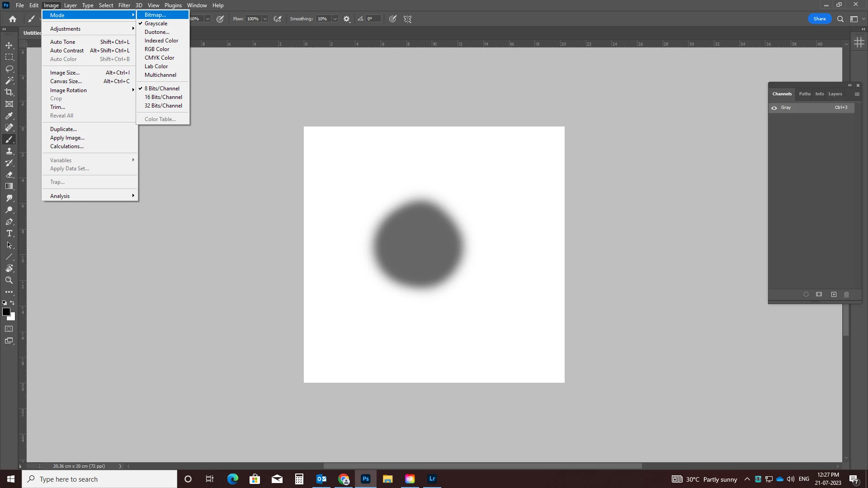Image resolution: width=868 pixels, height=488 pixels.
Task: Select the Horizontal Type tool
Action: point(9,234)
